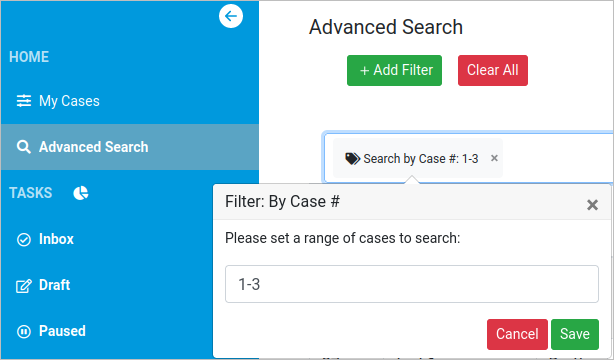Click the tag icon in the filter chip
Viewport: 614px width, 360px height.
[352, 159]
